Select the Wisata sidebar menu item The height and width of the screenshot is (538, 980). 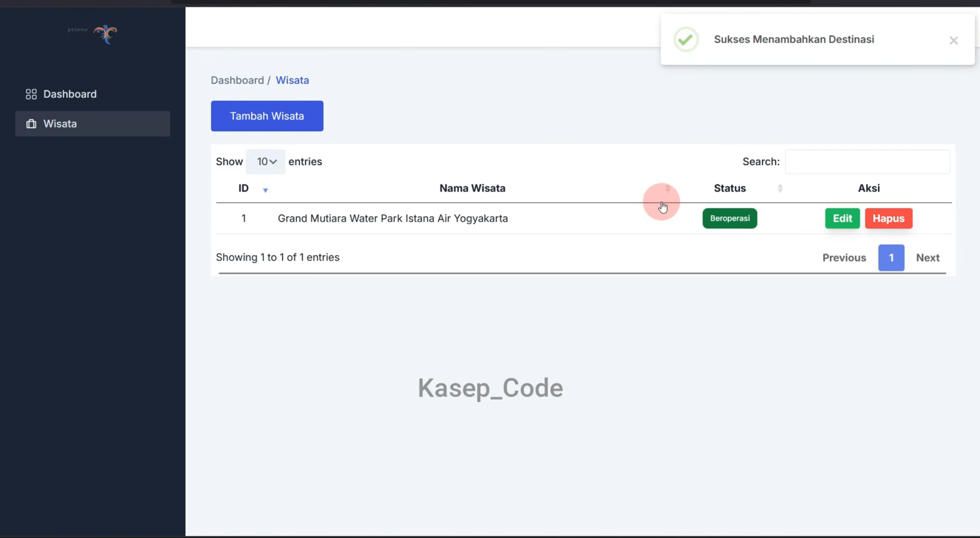(x=93, y=124)
